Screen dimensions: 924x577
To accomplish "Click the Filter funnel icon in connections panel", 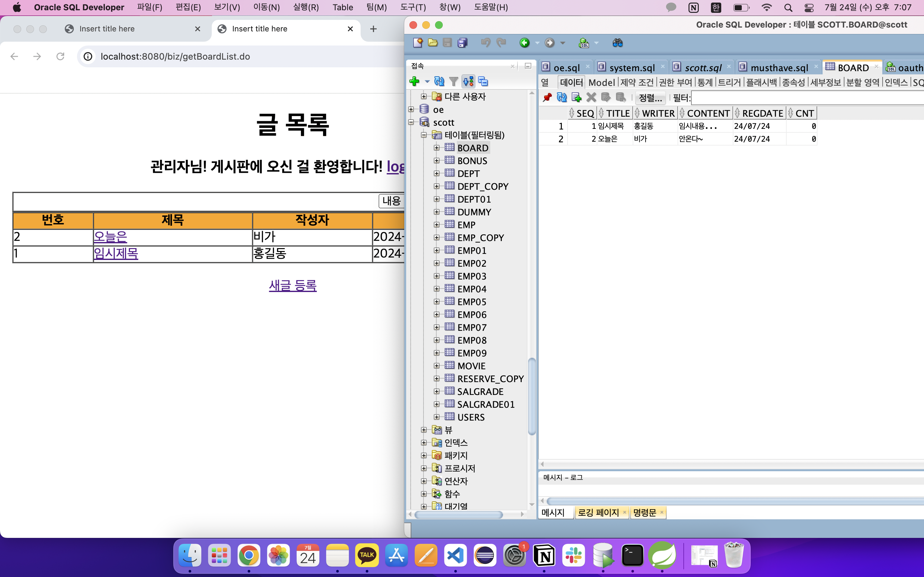I will click(453, 81).
